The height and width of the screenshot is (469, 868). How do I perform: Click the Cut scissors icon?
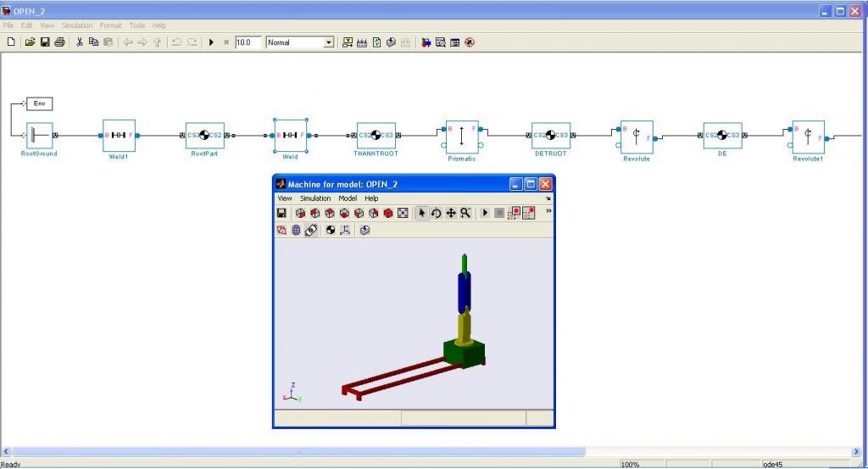pos(79,42)
